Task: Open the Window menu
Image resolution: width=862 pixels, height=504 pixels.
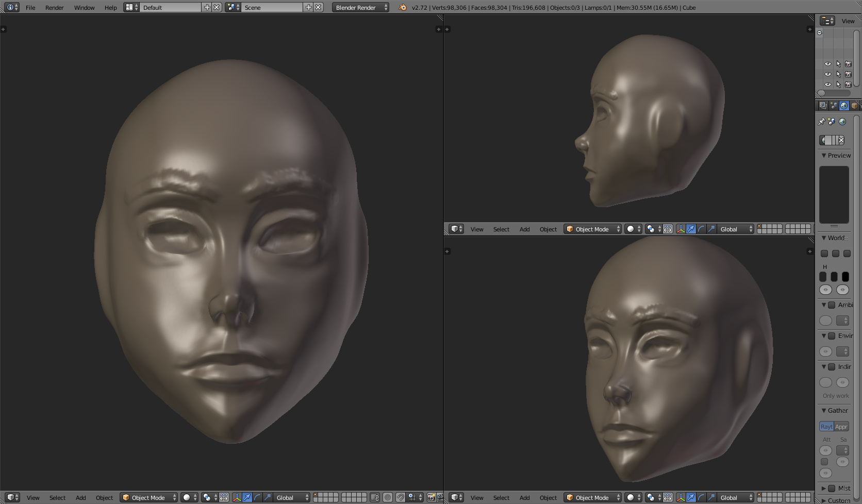Action: click(84, 7)
